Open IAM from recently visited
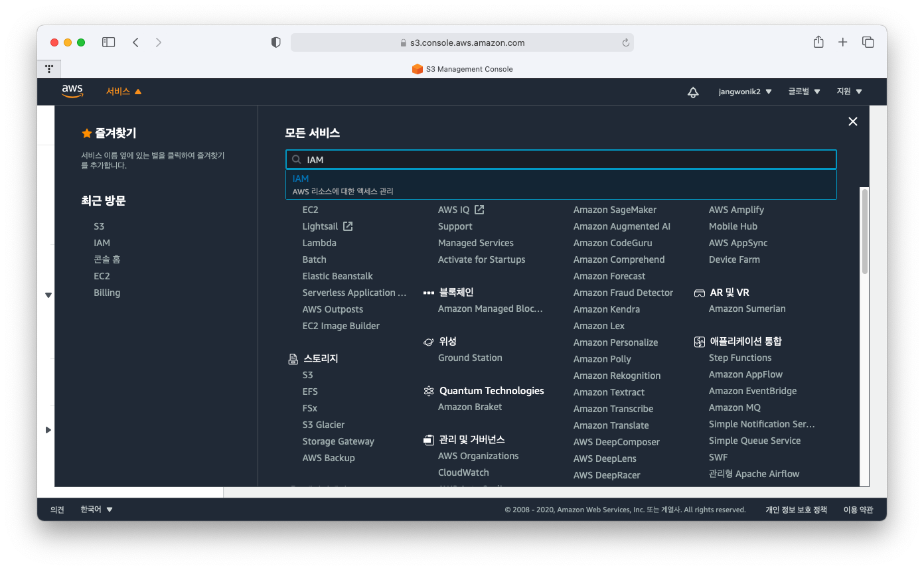The width and height of the screenshot is (924, 570). [x=102, y=243]
